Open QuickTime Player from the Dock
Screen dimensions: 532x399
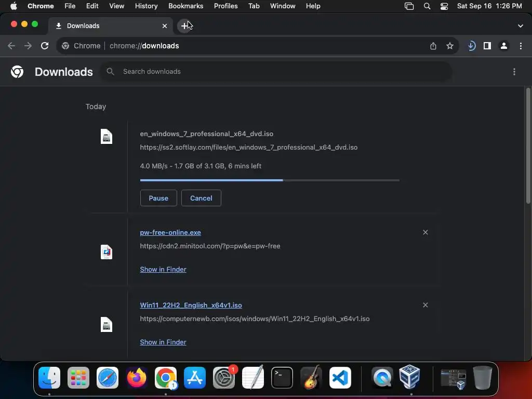pos(382,378)
